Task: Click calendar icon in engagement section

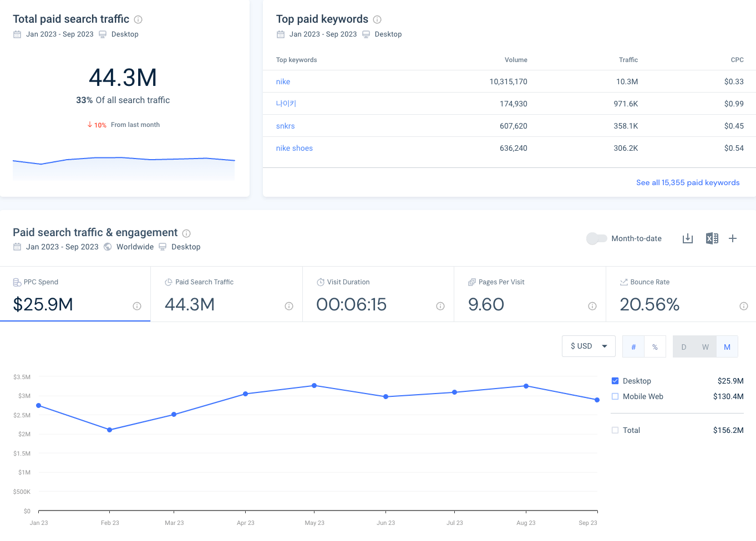Action: (17, 247)
